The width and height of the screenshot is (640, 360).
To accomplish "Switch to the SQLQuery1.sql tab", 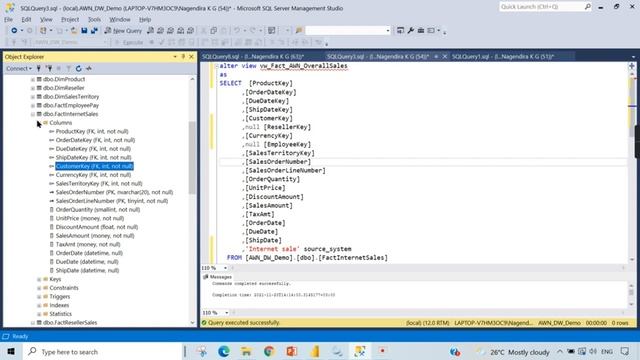I will pos(503,57).
